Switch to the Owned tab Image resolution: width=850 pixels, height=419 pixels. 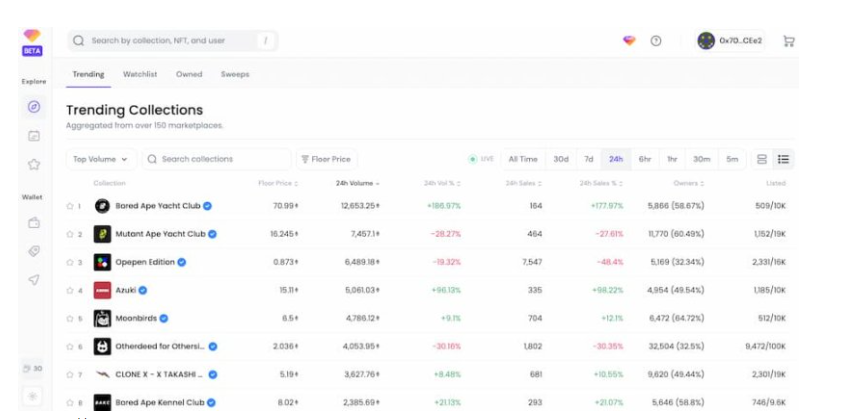click(x=189, y=74)
